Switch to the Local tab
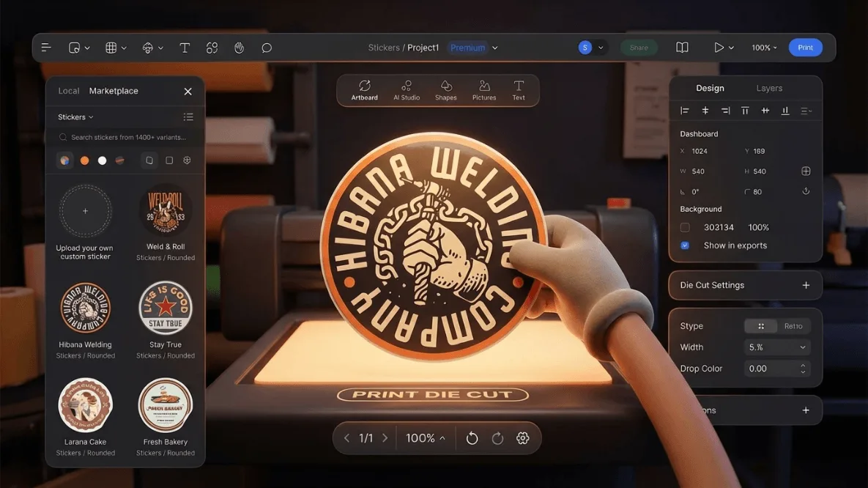The width and height of the screenshot is (868, 488). (x=69, y=91)
